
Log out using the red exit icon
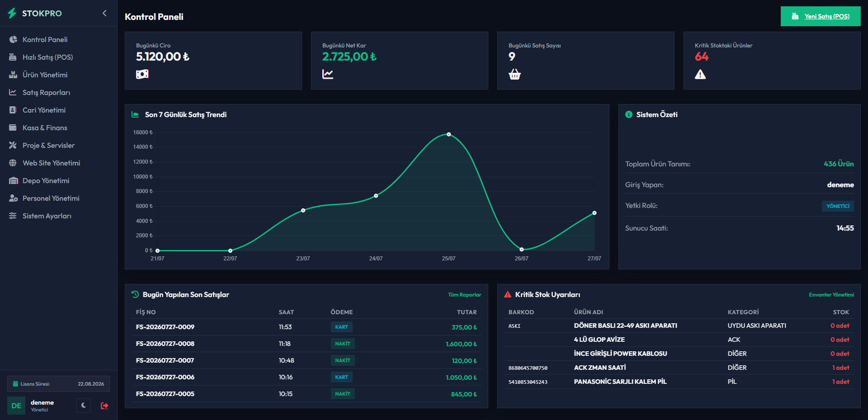[x=104, y=406]
